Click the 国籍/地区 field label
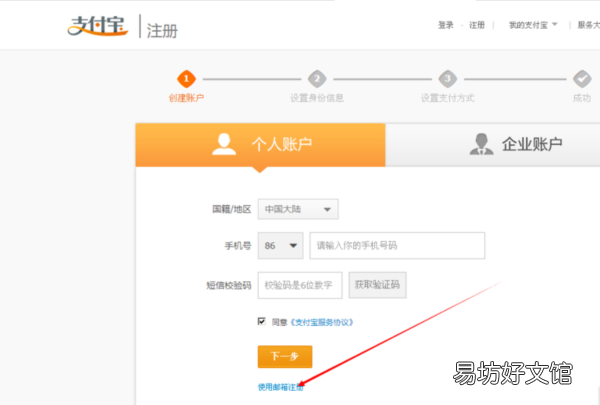Image resolution: width=600 pixels, height=405 pixels. (x=232, y=209)
